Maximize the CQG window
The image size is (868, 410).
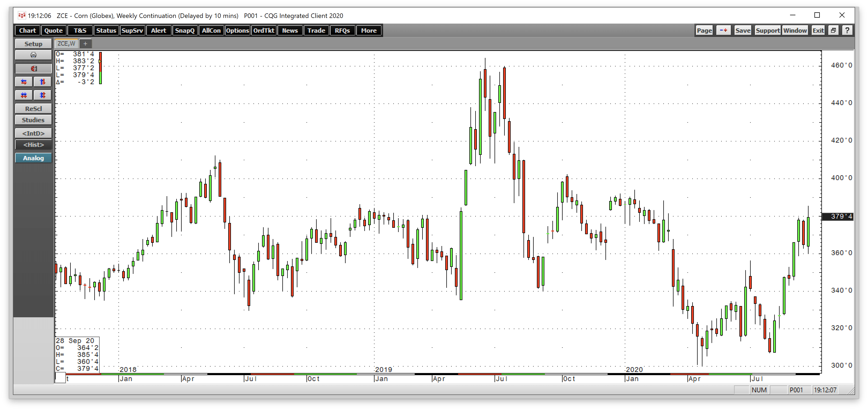817,15
